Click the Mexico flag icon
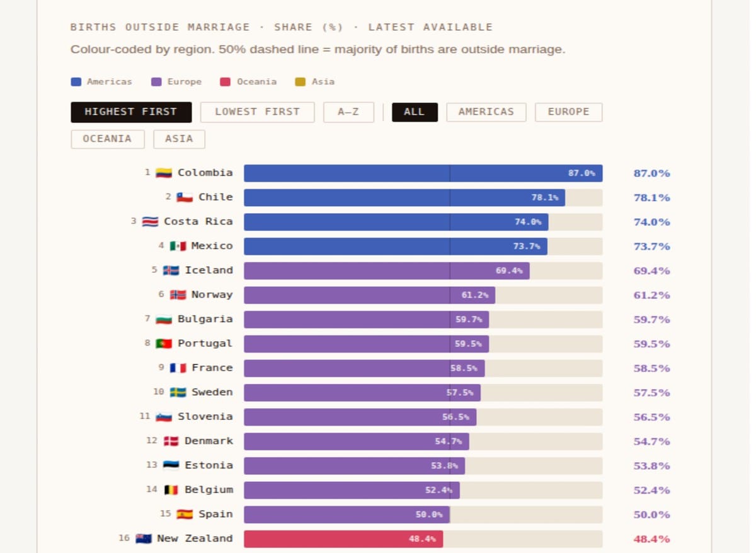 point(178,246)
